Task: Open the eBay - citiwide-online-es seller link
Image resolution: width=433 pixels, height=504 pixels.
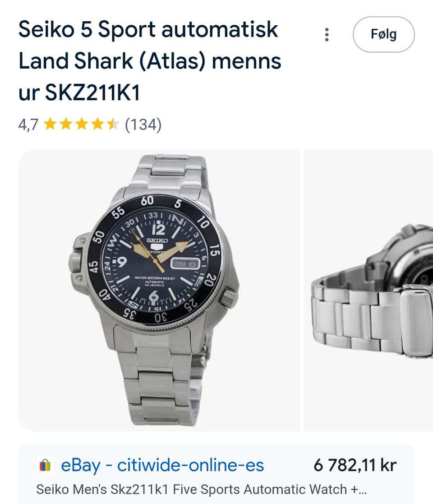Action: 162,466
